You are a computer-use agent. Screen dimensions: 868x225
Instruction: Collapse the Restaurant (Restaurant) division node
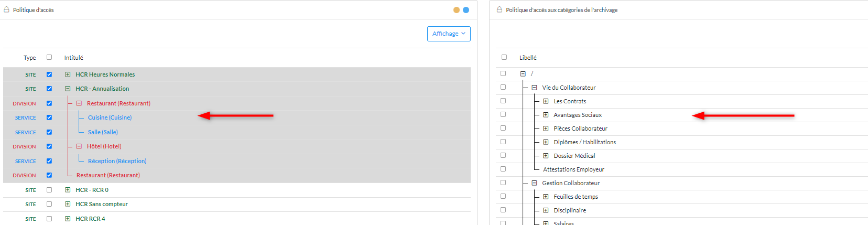coord(79,103)
